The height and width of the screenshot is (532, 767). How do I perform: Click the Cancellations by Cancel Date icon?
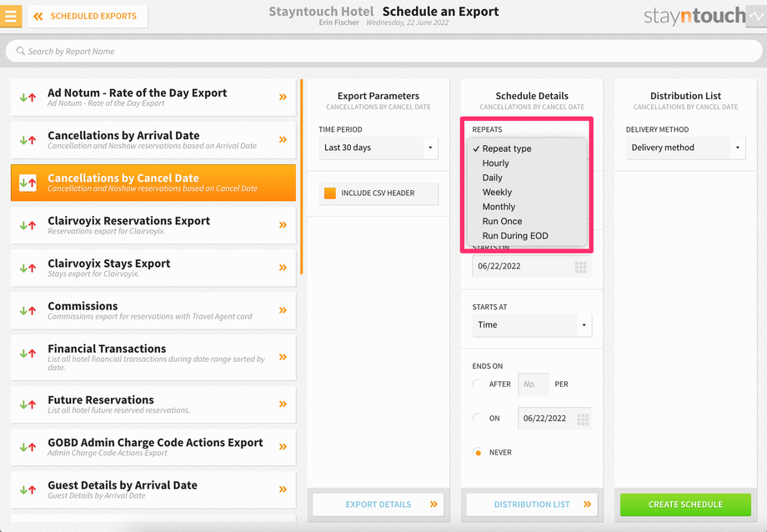point(28,183)
